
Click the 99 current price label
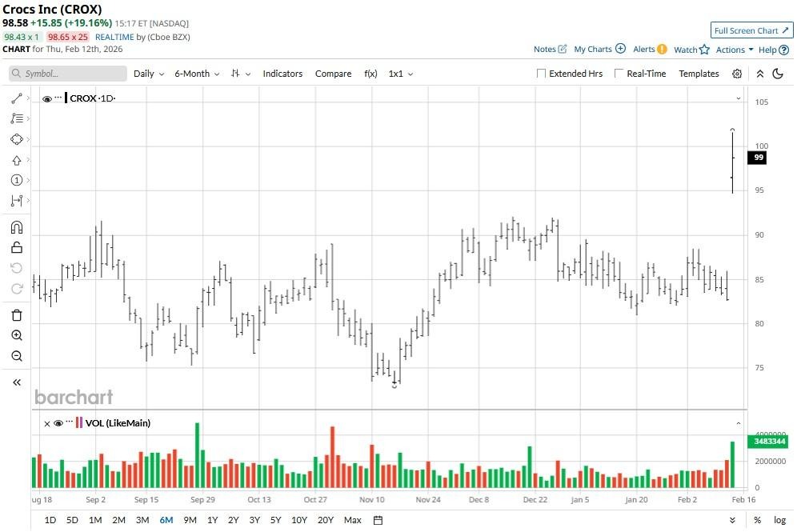click(757, 158)
